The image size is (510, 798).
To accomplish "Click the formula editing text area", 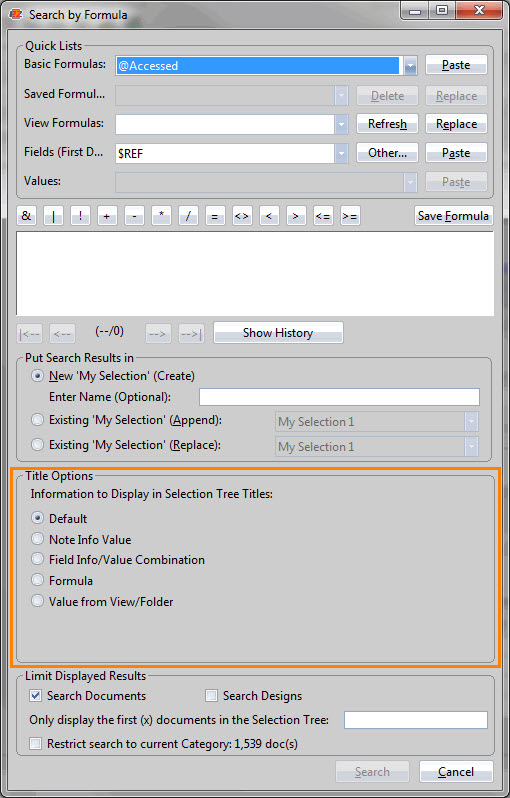I will point(256,274).
